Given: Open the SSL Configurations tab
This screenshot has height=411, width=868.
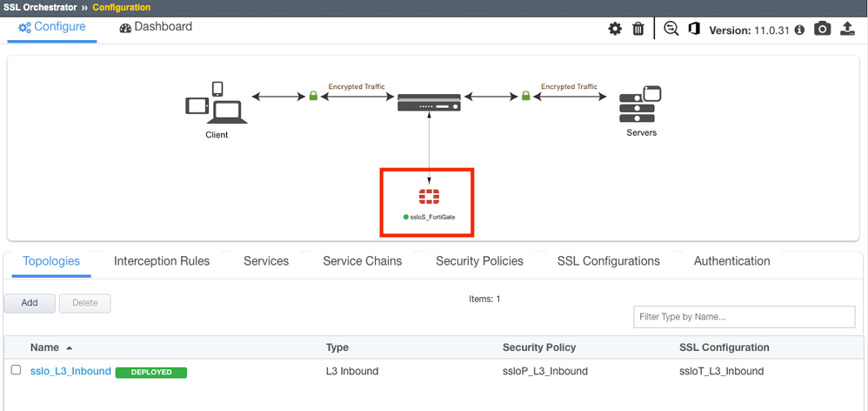Looking at the screenshot, I should (608, 261).
